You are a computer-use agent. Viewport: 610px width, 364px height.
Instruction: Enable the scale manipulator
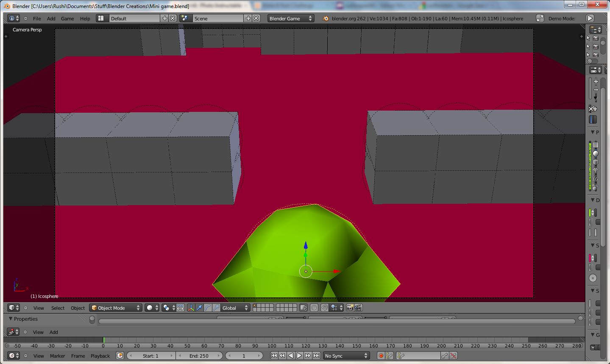[x=216, y=308]
